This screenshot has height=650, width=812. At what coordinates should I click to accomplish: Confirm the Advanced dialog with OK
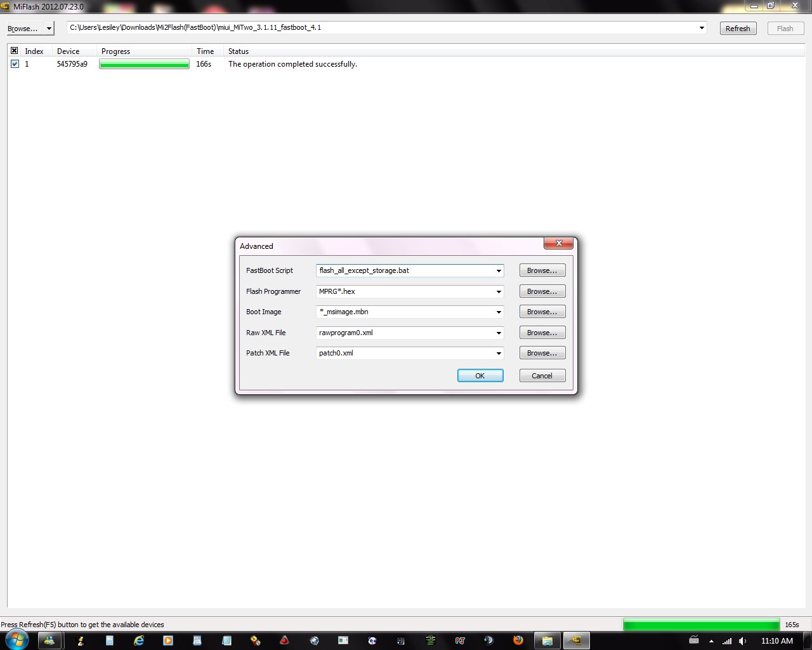point(480,376)
